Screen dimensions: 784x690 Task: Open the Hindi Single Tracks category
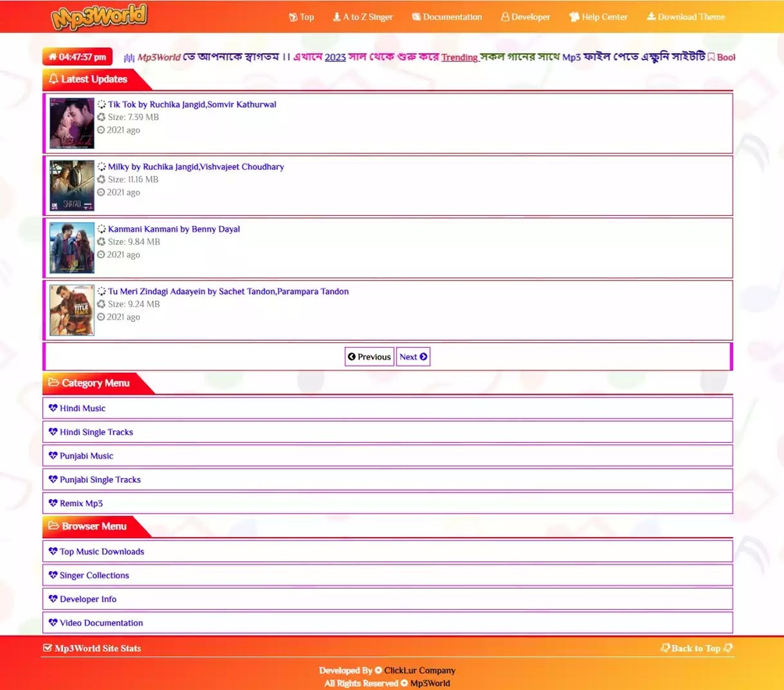pos(388,432)
